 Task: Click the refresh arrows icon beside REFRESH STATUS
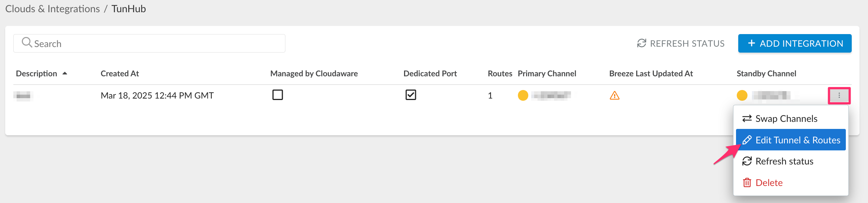pos(641,43)
